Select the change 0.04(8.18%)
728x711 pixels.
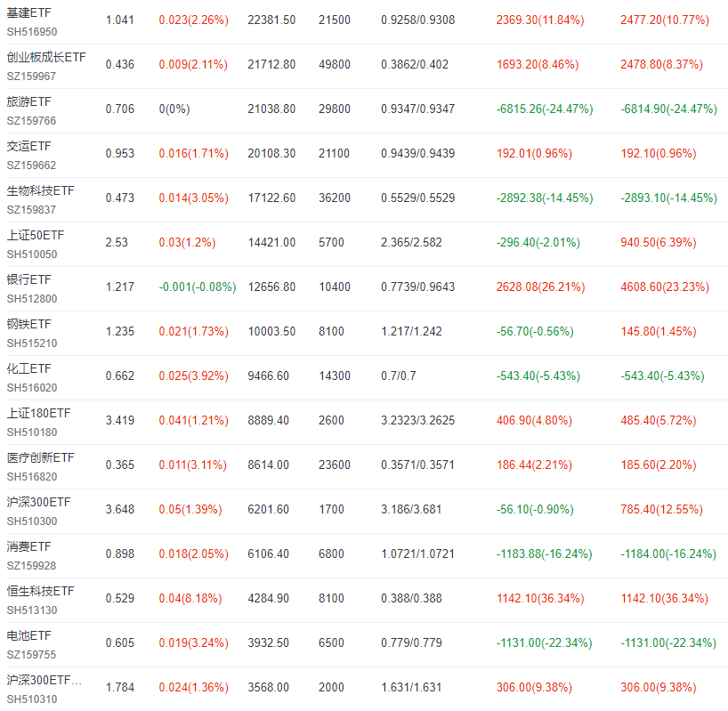click(x=190, y=599)
